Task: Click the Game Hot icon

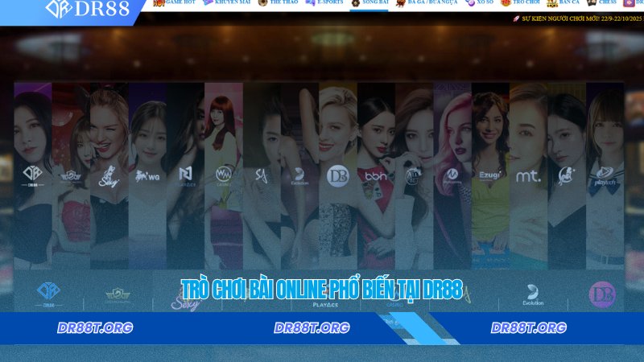Action: [x=159, y=3]
